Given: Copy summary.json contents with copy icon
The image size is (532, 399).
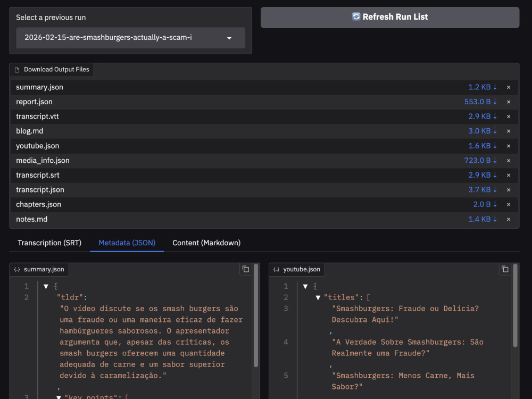Looking at the screenshot, I should (x=246, y=269).
